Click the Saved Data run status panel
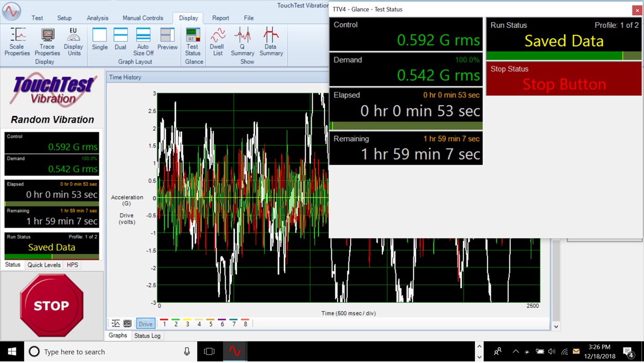This screenshot has width=644, height=363. [x=564, y=39]
